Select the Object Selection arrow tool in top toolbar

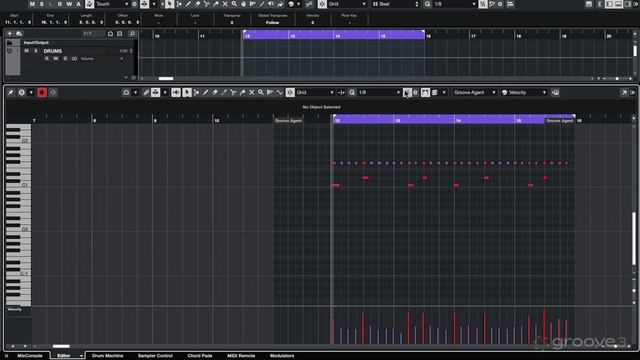coord(169,4)
